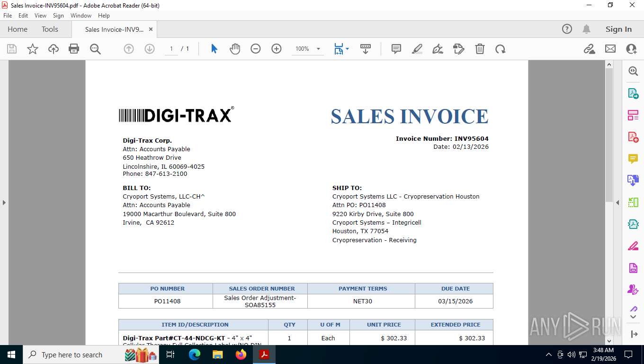644x364 pixels.
Task: Open the notifications bell
Action: (x=587, y=29)
